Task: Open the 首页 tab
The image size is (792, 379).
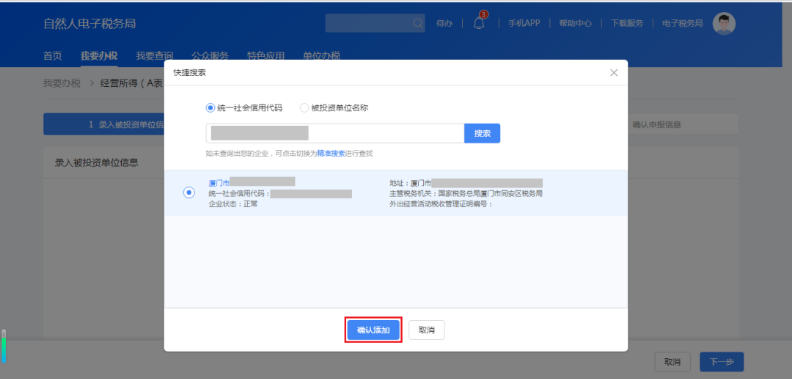Action: 53,56
